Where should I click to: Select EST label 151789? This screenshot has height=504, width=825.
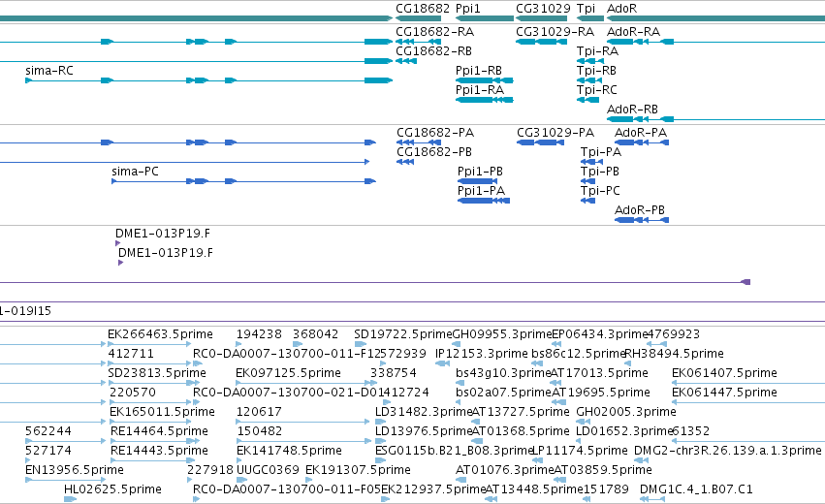[x=606, y=489]
